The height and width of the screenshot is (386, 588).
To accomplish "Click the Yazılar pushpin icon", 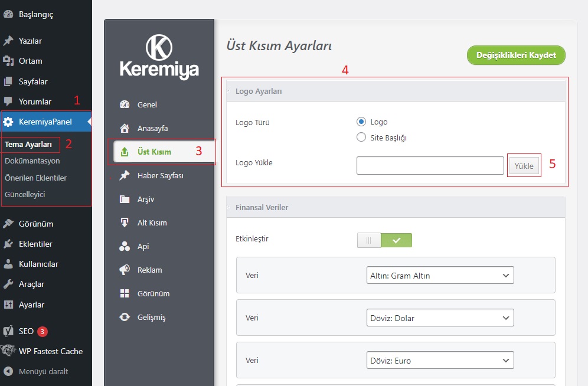I will 8,41.
